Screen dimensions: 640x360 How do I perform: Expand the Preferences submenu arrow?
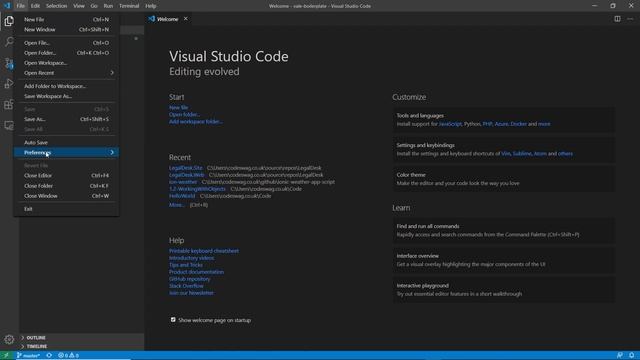point(112,152)
